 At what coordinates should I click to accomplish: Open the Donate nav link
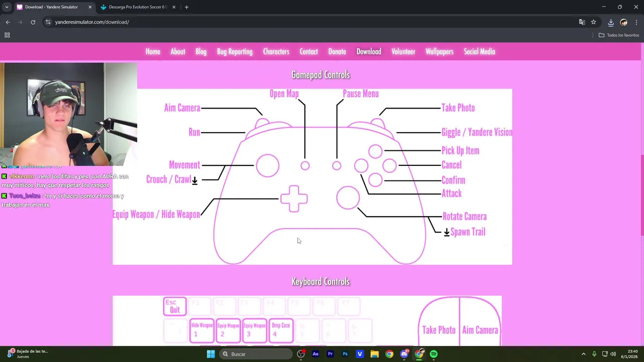click(337, 51)
